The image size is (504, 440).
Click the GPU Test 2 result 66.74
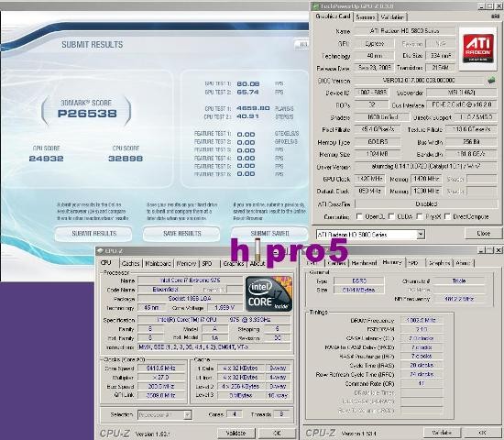click(247, 93)
